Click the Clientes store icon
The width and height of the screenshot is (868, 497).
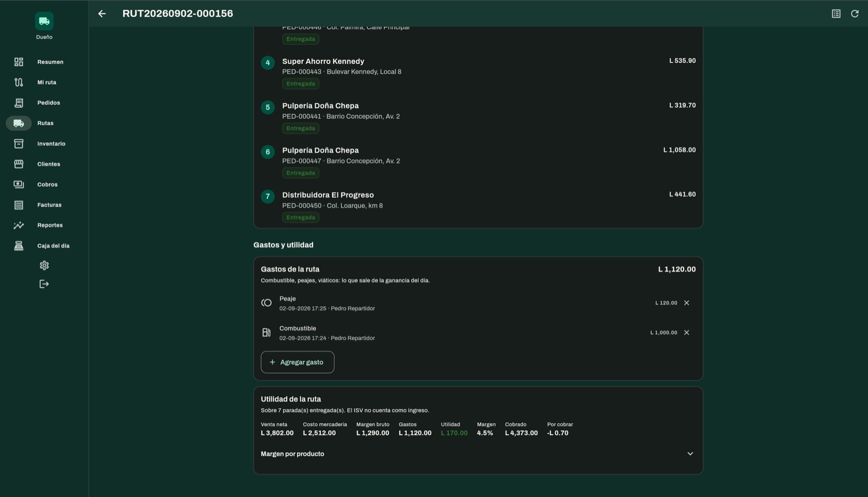coord(19,164)
